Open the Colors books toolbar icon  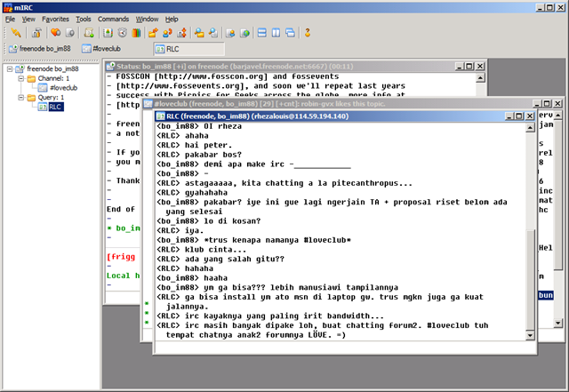tap(136, 33)
